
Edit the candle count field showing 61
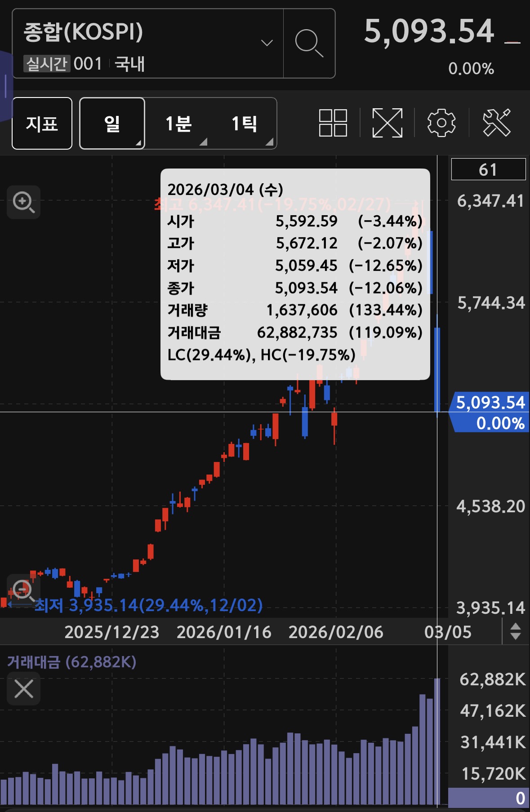point(488,169)
